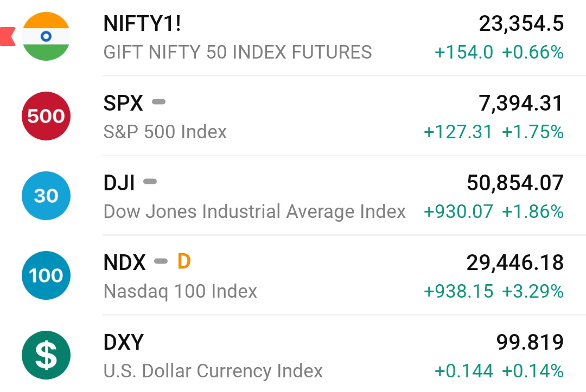Select the Dow Jones Industrial Average Index row
This screenshot has width=586, height=392.
coord(293,196)
